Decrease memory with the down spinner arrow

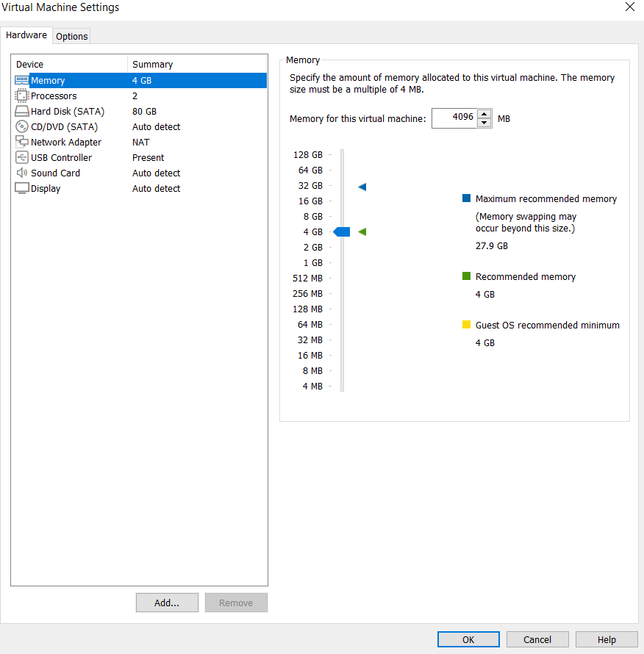point(484,123)
